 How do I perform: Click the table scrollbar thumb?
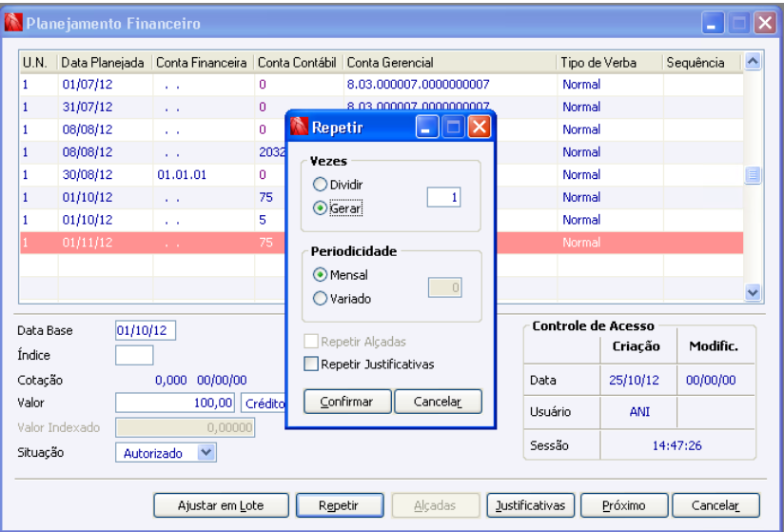coord(753,175)
